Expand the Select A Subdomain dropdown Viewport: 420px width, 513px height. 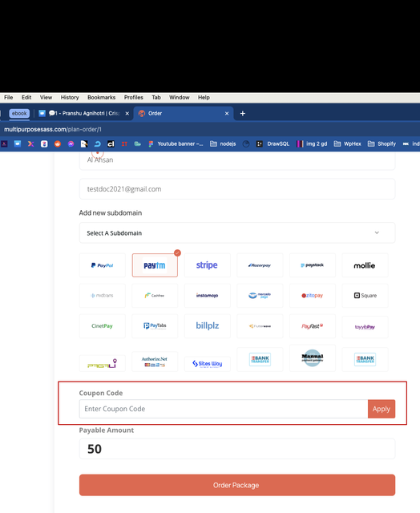pyautogui.click(x=237, y=233)
